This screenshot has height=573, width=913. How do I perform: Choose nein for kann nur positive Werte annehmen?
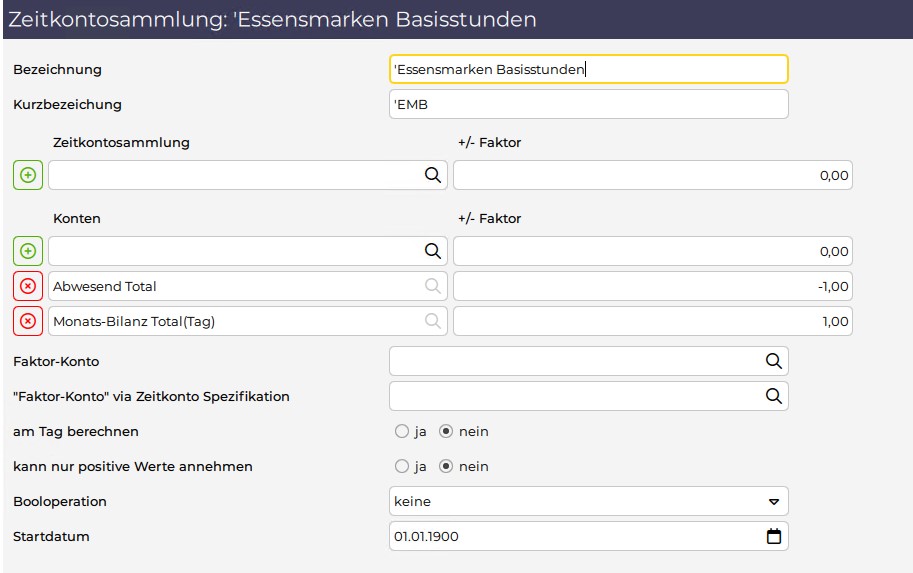coord(446,466)
